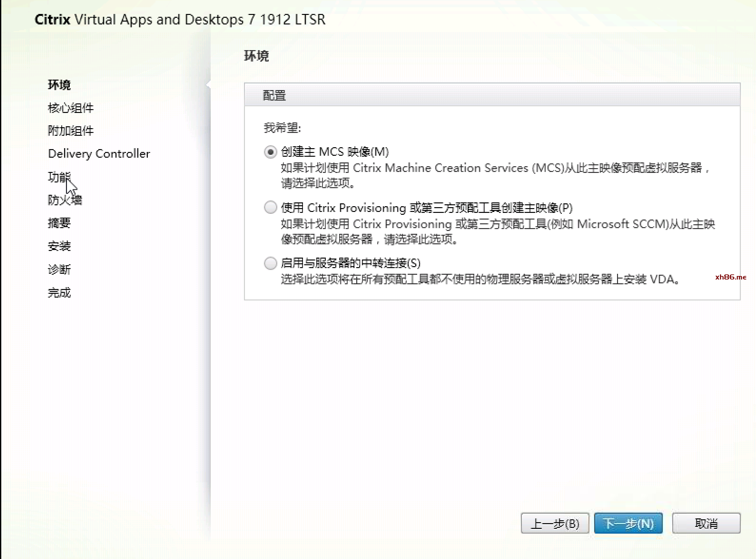Select 启用与服务器的中转连接(S) radio option
The width and height of the screenshot is (756, 559).
click(270, 263)
